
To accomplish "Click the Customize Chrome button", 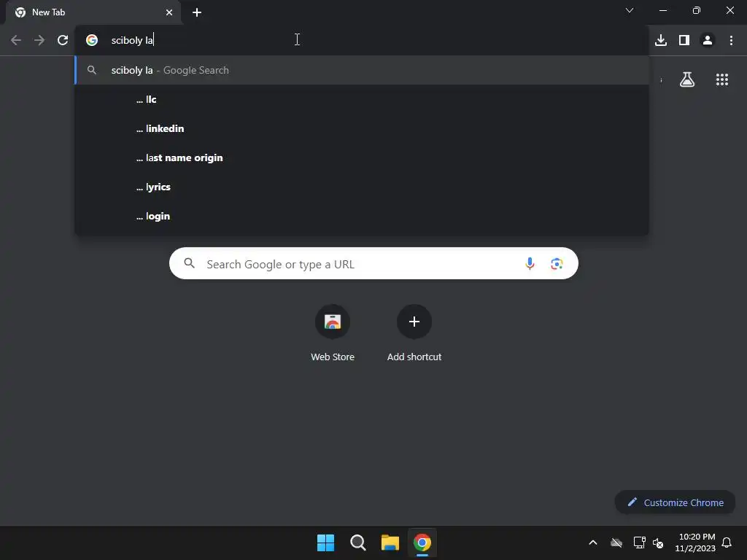I will (675, 502).
